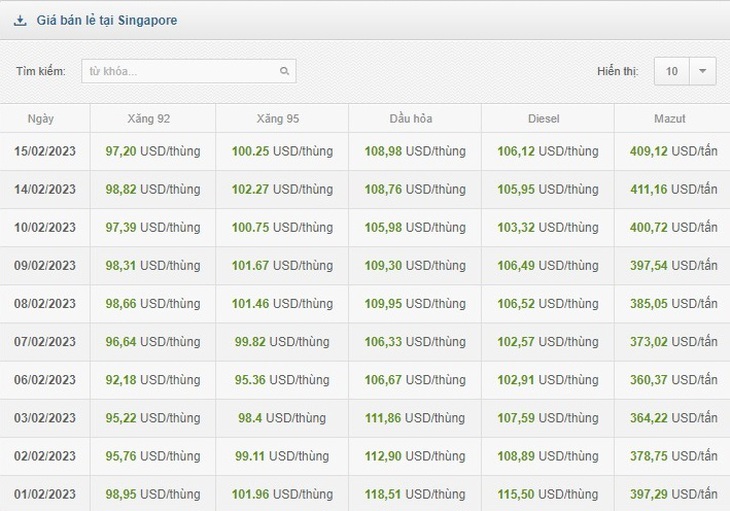This screenshot has width=730, height=511.
Task: Click the Hiển thị value box showing 10
Action: [671, 71]
